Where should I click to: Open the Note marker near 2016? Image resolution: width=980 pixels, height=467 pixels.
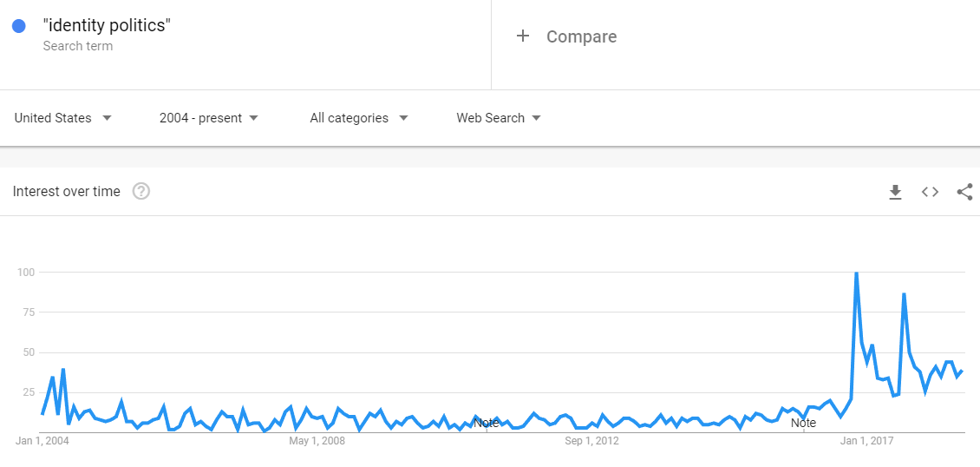(x=803, y=424)
